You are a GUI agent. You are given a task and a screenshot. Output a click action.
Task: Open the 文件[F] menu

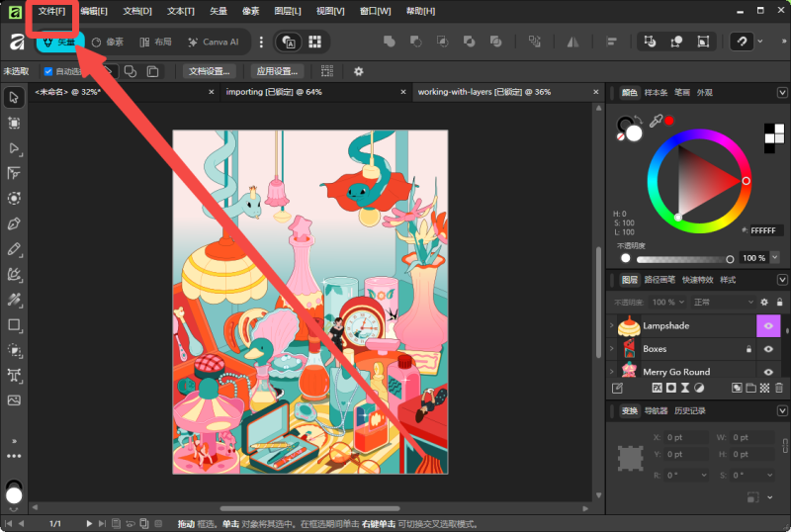[51, 11]
